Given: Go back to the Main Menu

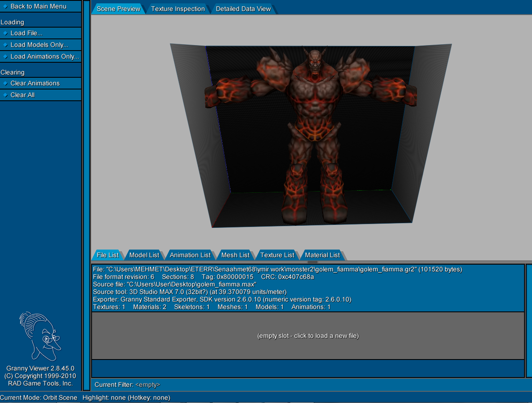Looking at the screenshot, I should click(x=41, y=6).
